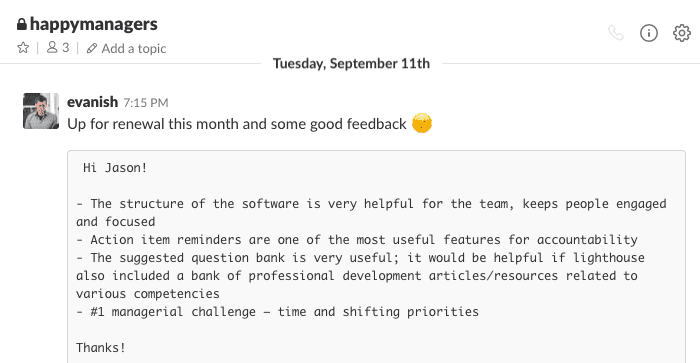The image size is (700, 363).
Task: Start a call with the phone icon
Action: click(x=616, y=33)
